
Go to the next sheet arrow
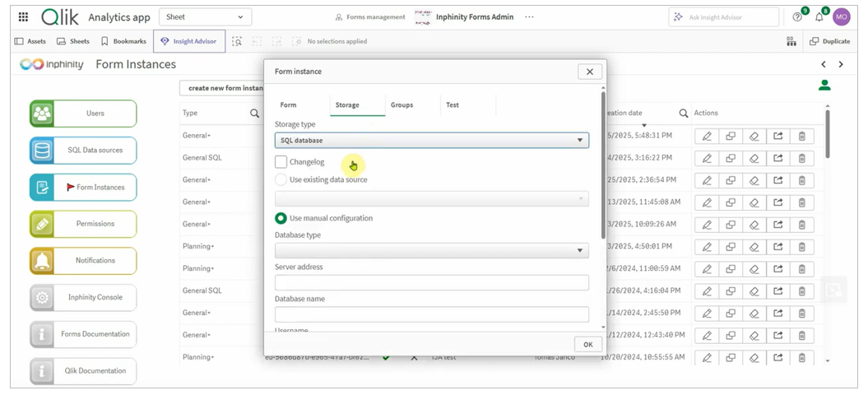coord(841,64)
